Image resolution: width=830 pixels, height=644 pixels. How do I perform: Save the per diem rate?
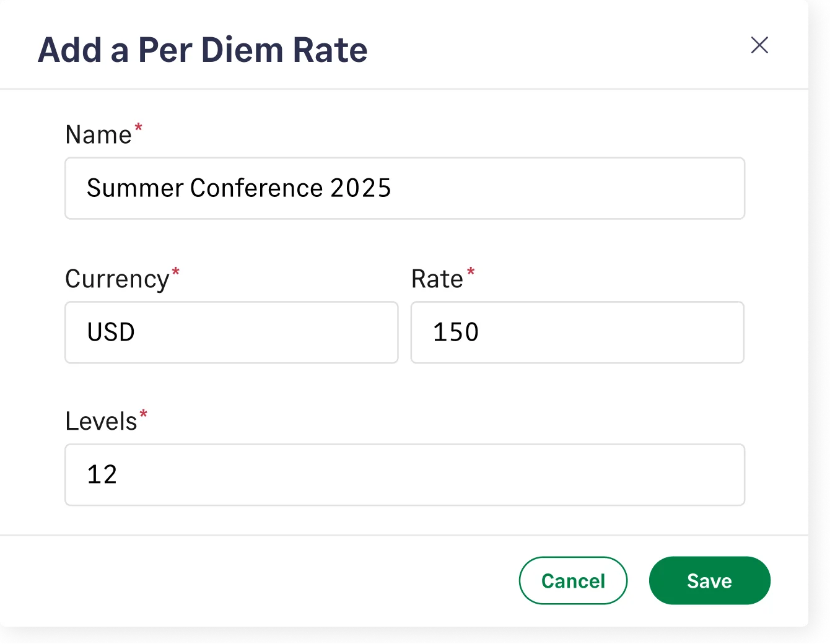pos(709,581)
